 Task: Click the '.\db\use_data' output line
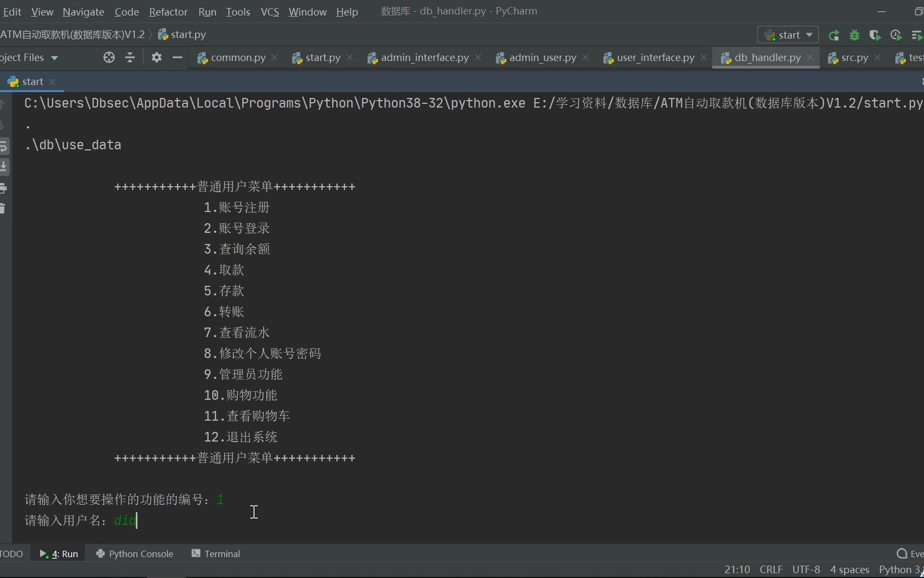tap(73, 145)
